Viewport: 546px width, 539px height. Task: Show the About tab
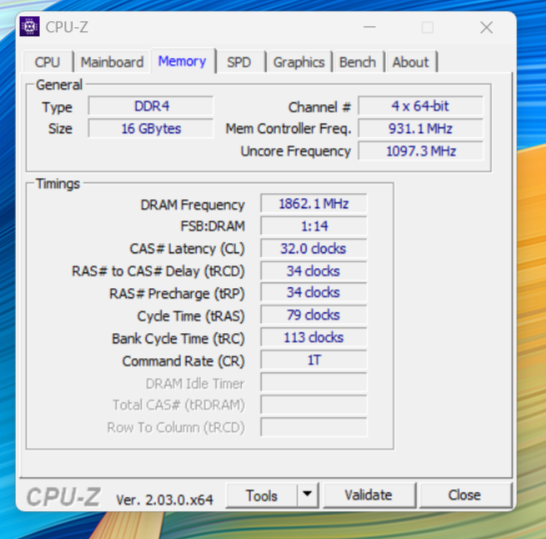pos(411,62)
